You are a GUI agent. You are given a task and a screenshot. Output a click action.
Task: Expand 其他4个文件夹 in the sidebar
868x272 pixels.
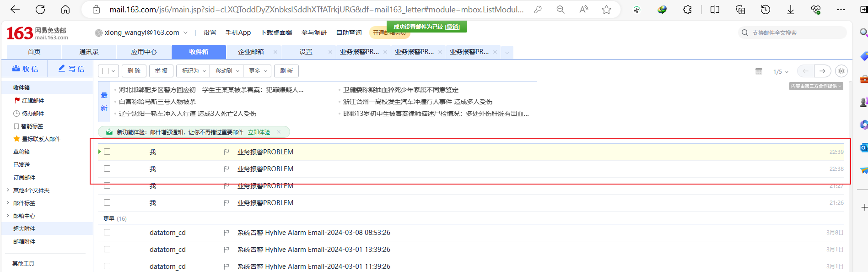pos(8,190)
